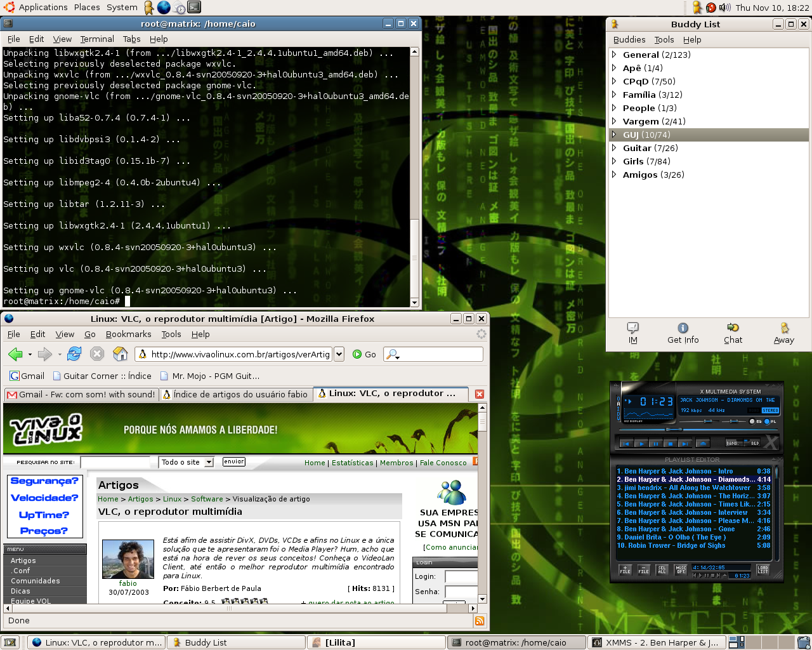Open the Terminal menu in terminal window
Screen dimensions: 812x650
(x=97, y=39)
